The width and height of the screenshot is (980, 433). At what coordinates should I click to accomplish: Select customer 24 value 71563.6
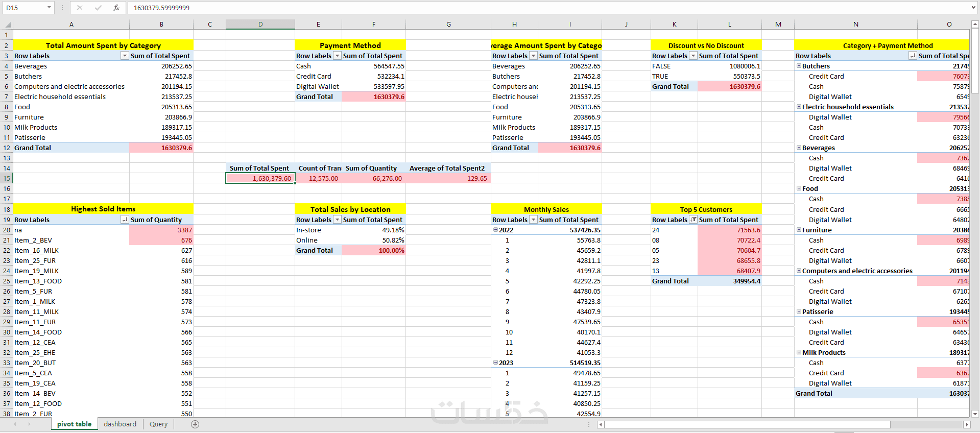pyautogui.click(x=729, y=230)
